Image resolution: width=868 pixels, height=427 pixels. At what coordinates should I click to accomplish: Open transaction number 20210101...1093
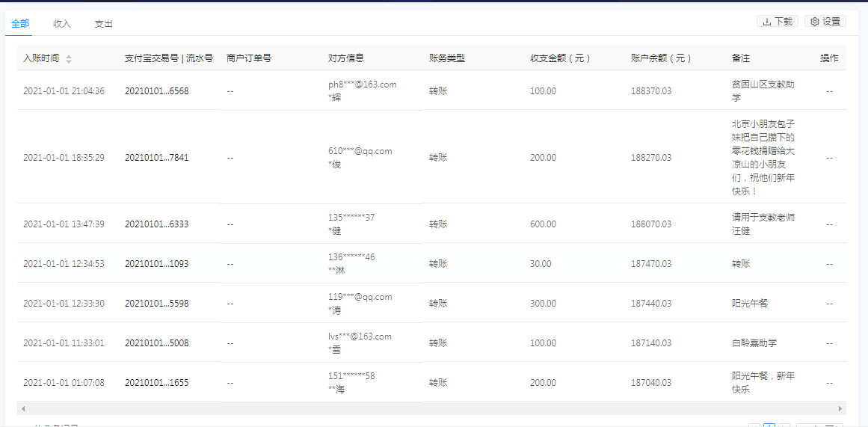157,264
